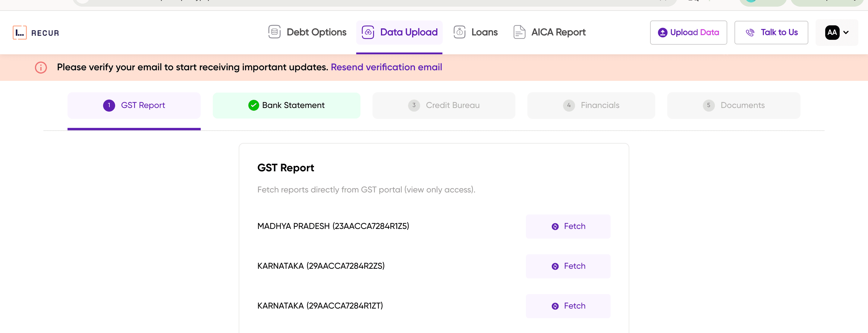
Task: Click the Talk to Us button
Action: (771, 32)
